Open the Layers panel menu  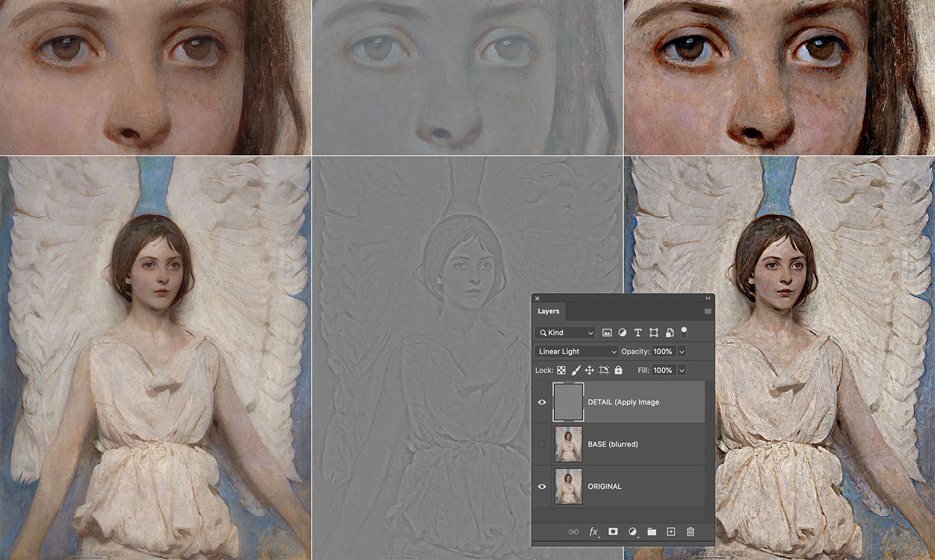point(708,311)
